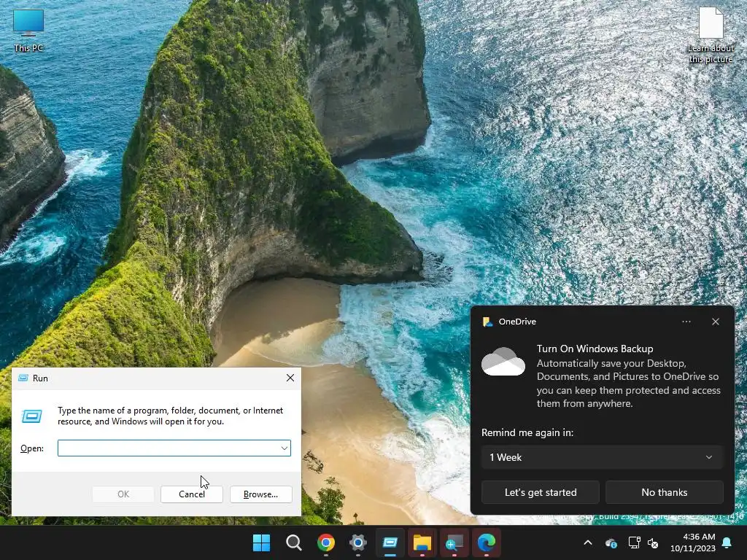Viewport: 747px width, 560px height.
Task: Open File Explorer from taskbar
Action: 422,542
